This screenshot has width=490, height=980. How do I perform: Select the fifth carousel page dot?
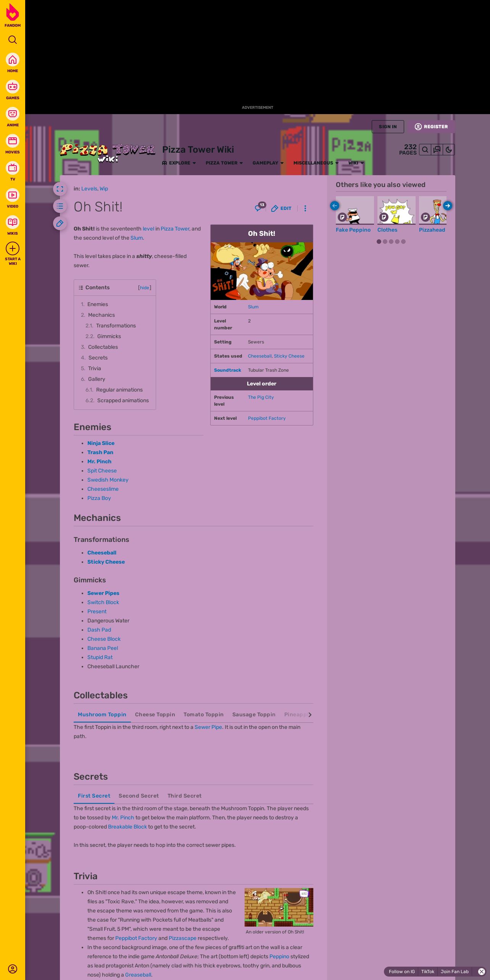pos(403,242)
